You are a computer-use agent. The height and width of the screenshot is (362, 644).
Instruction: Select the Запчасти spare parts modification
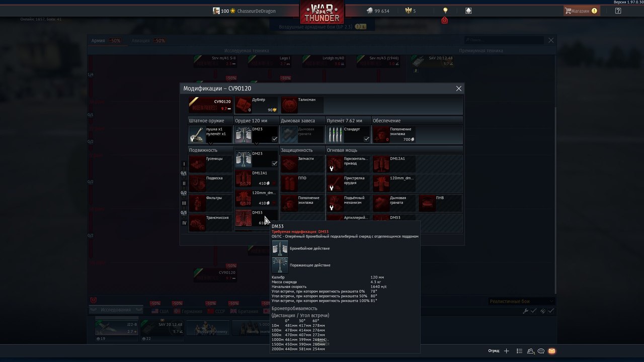click(302, 163)
